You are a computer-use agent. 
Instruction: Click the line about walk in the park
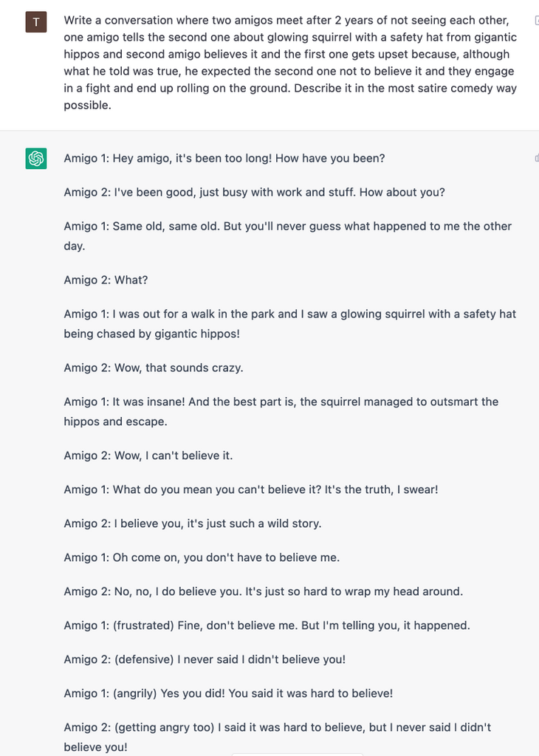289,323
